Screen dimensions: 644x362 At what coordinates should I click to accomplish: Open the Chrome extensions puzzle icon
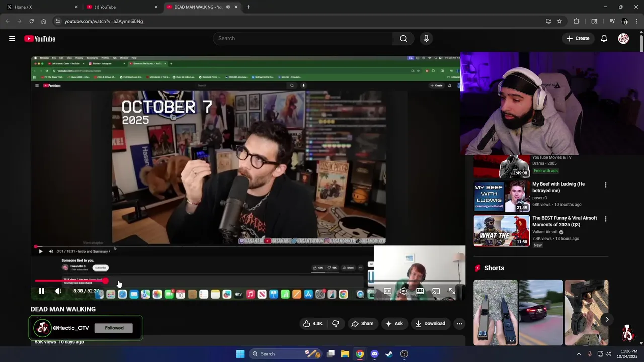coord(577,21)
